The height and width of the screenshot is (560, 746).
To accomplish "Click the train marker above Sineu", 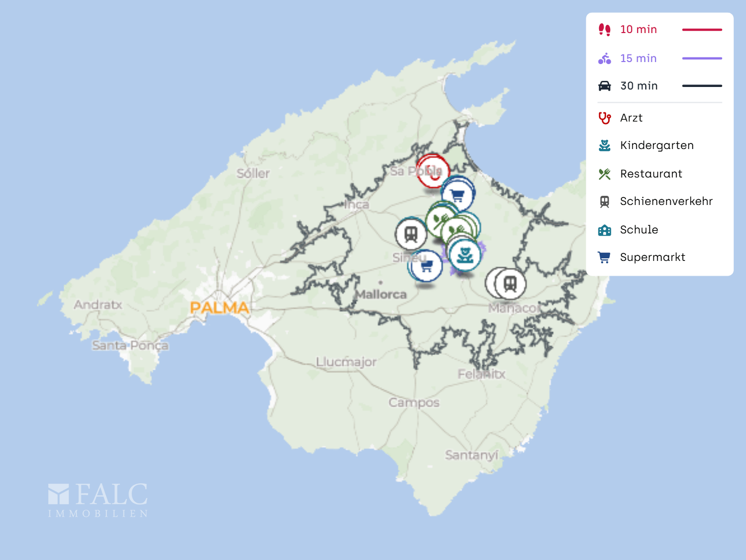I will click(x=411, y=234).
